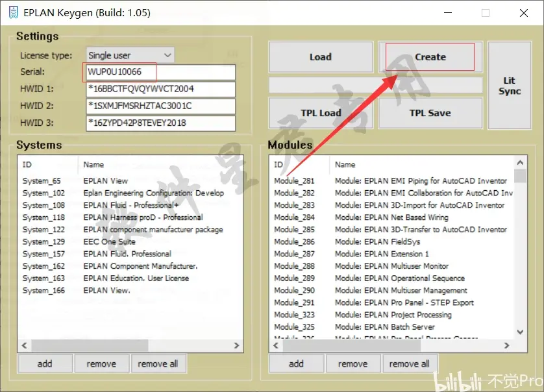This screenshot has width=544, height=392.
Task: Select System_108 EPLAN Fluid Professional+ row
Action: 130,205
